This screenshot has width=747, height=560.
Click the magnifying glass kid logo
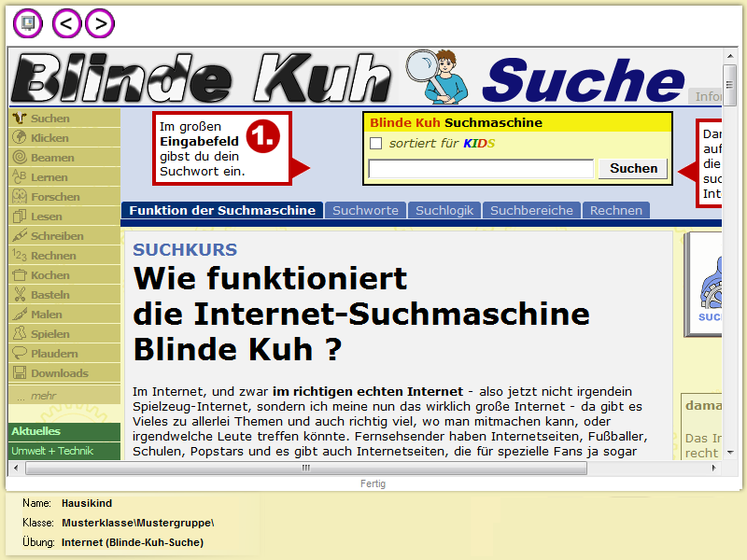439,77
